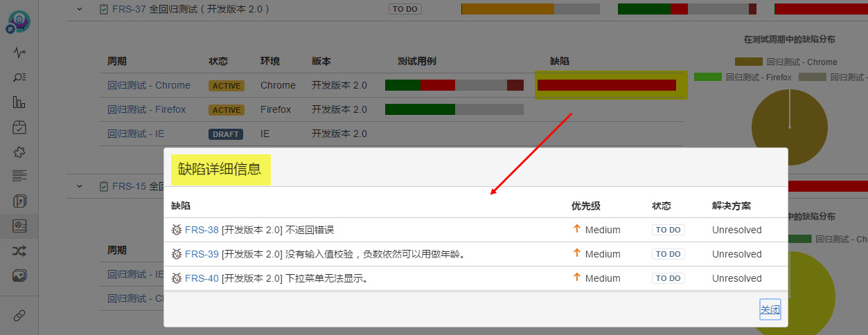This screenshot has height=335, width=868.
Task: Click the 关闭 button in defect dialog
Action: tap(770, 309)
